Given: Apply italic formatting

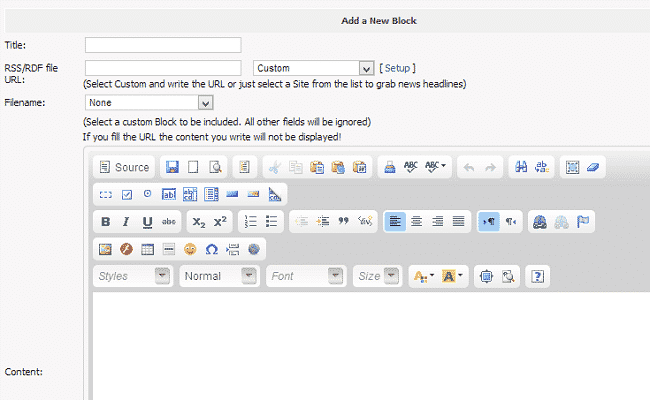Looking at the screenshot, I should 126,222.
